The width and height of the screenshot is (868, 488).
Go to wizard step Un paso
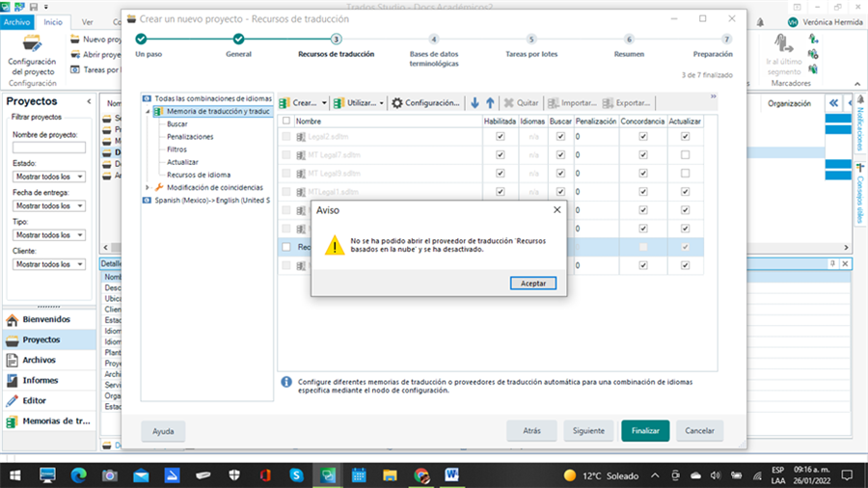141,40
